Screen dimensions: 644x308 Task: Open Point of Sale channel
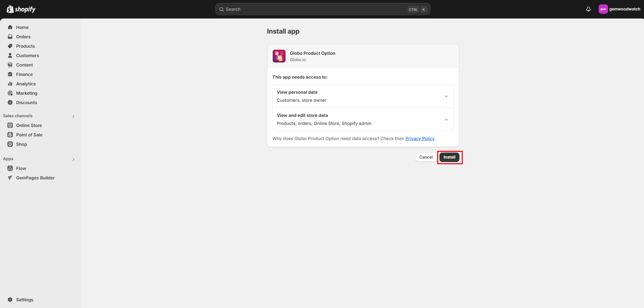29,135
